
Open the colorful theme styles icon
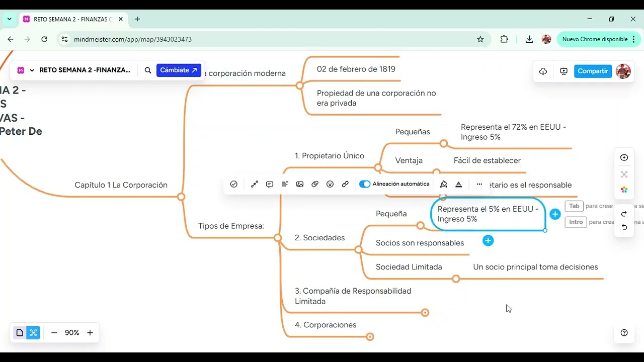tap(624, 190)
